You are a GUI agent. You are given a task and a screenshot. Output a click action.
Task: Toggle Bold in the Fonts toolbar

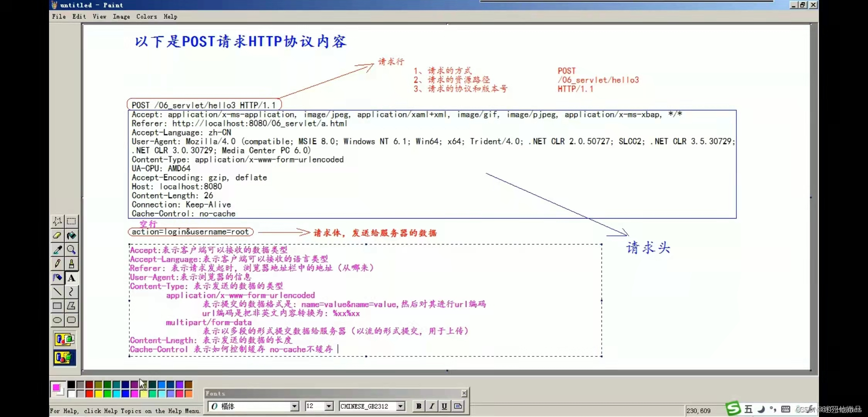pos(419,406)
